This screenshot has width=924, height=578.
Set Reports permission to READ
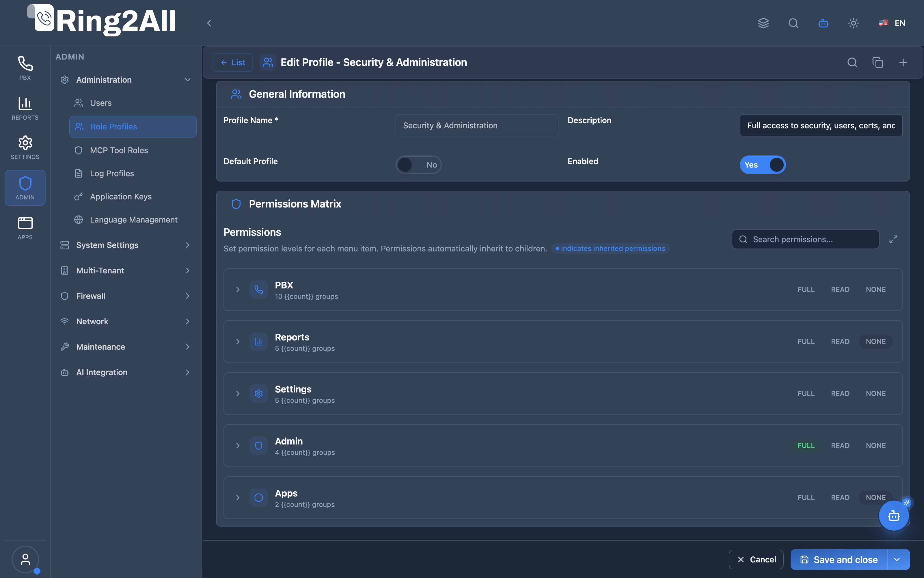pos(840,341)
